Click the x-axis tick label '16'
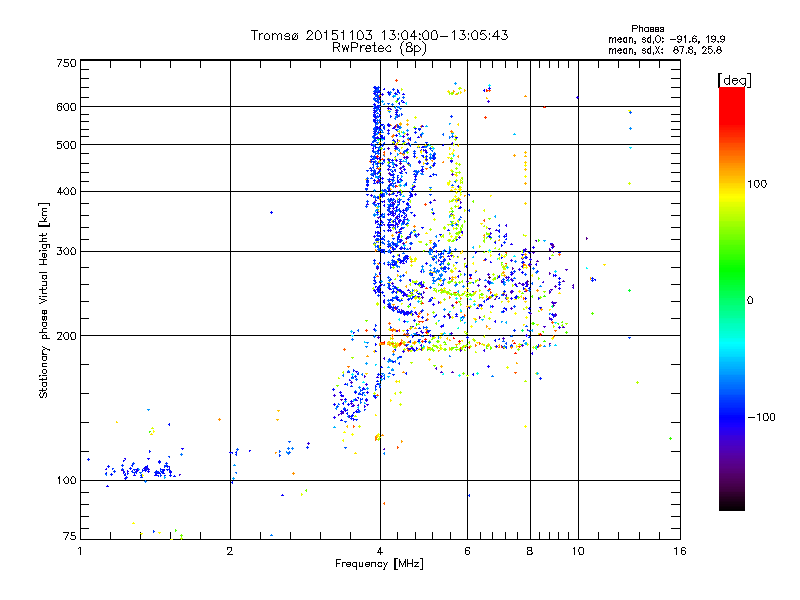 [x=680, y=551]
